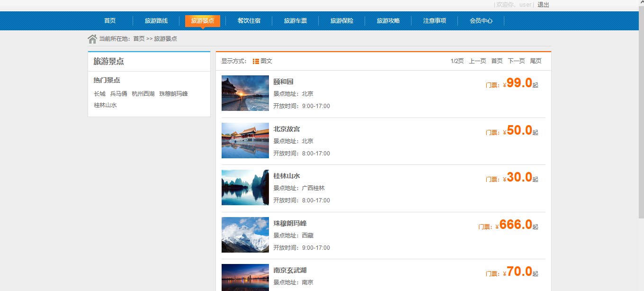The image size is (644, 291).
Task: Open the 南京玄武湖 title link
Action: pos(290,270)
